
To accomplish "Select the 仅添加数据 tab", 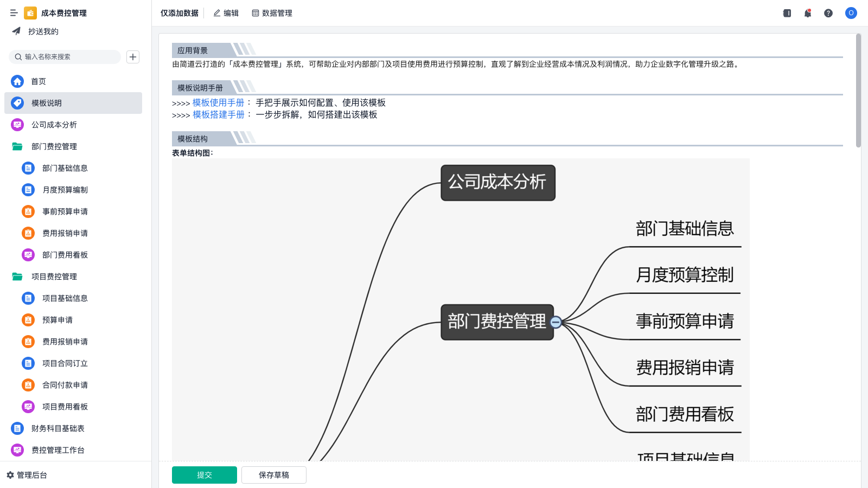I will (x=180, y=13).
